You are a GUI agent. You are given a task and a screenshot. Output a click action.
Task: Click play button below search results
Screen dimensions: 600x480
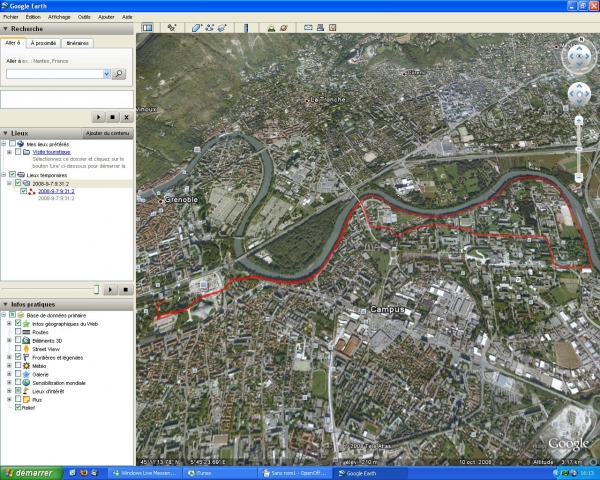(98, 117)
